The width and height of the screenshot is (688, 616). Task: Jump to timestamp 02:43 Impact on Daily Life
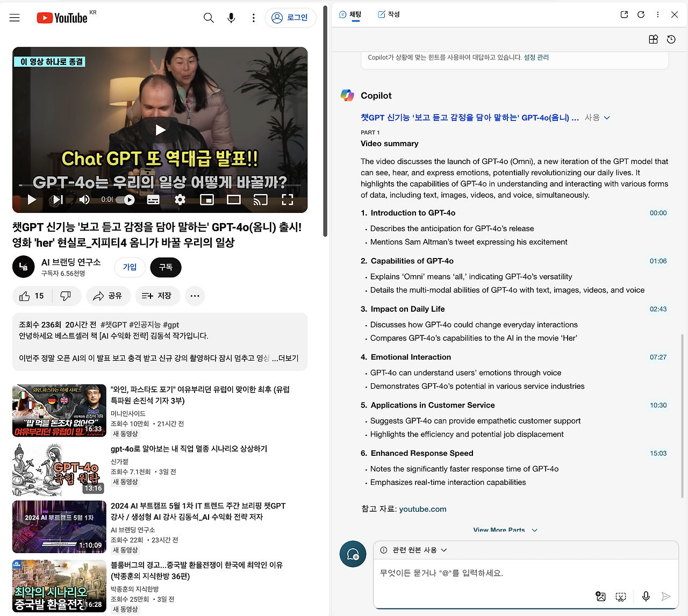pos(658,309)
